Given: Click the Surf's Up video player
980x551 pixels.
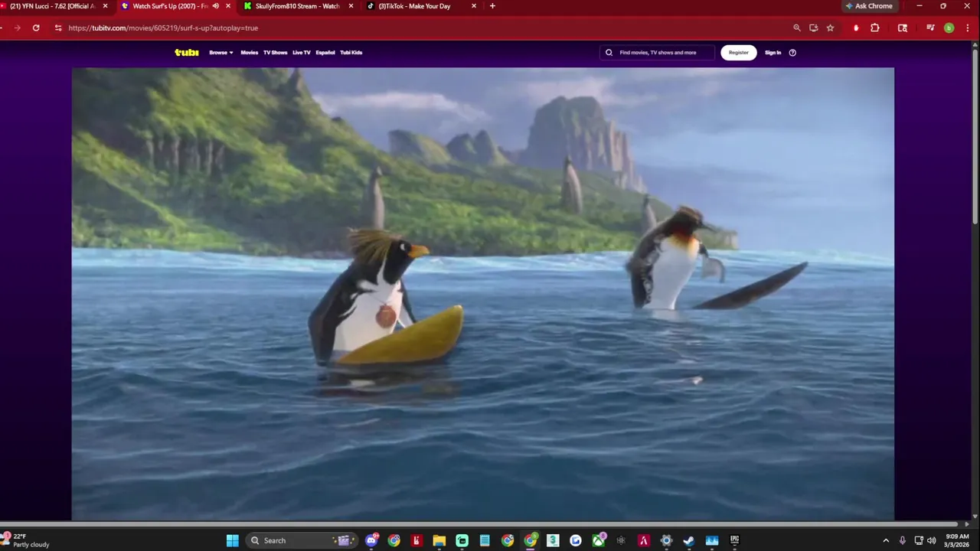Looking at the screenshot, I should 483,294.
